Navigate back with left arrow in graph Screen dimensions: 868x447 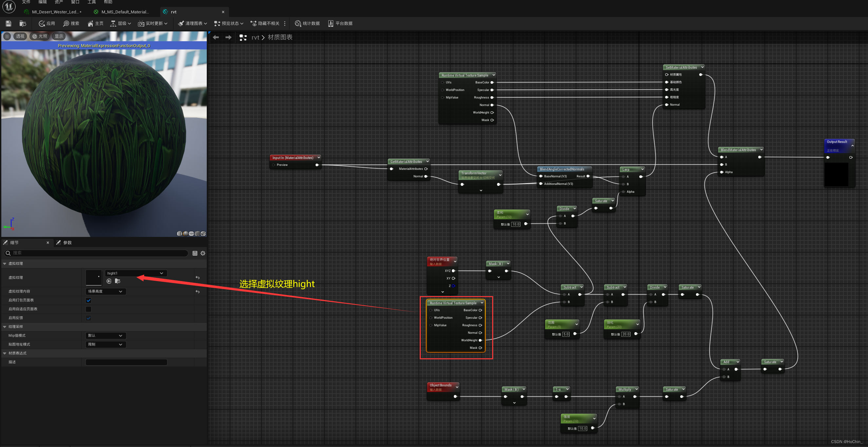tap(216, 37)
